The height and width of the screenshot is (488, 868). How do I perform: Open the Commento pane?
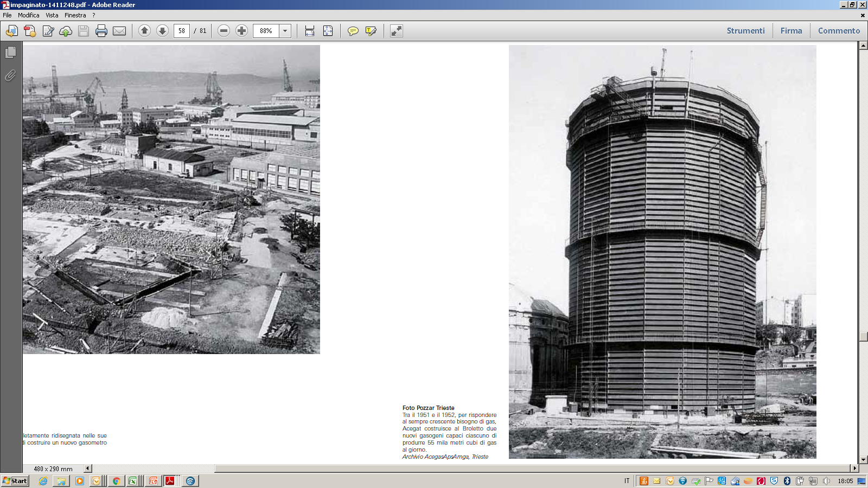tap(839, 31)
